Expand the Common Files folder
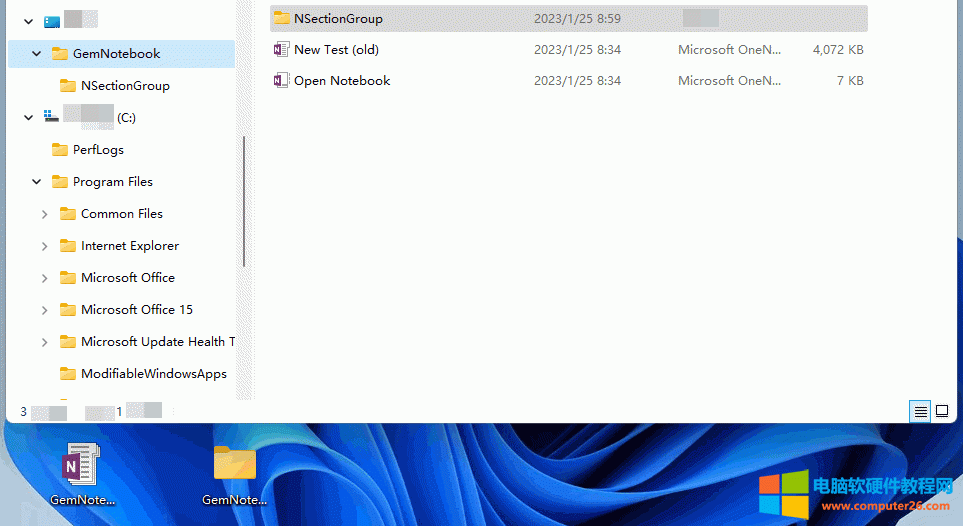The height and width of the screenshot is (526, 963). tap(45, 214)
